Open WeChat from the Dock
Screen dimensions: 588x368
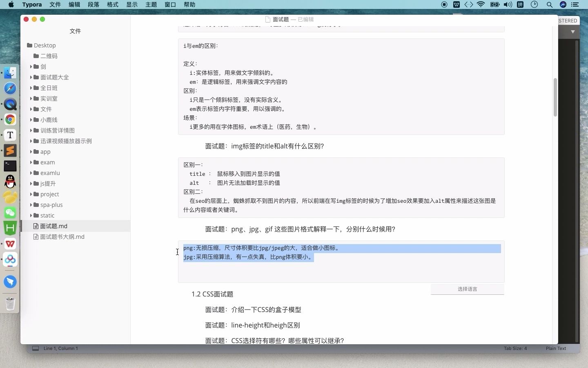coord(10,213)
